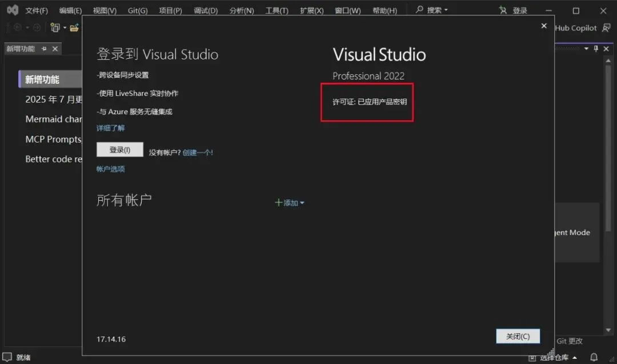Click the vertical scrollbar thumb in right panel
The width and height of the screenshot is (617, 364).
pos(608,149)
